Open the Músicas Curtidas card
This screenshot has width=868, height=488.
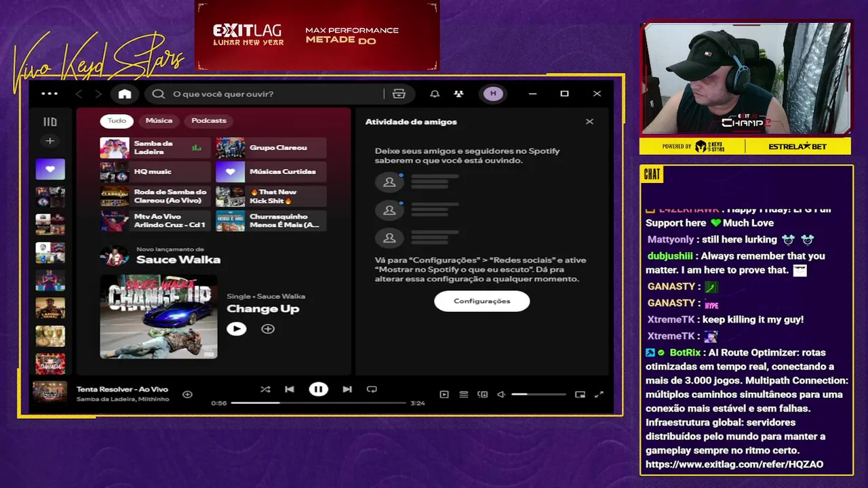[x=271, y=172]
